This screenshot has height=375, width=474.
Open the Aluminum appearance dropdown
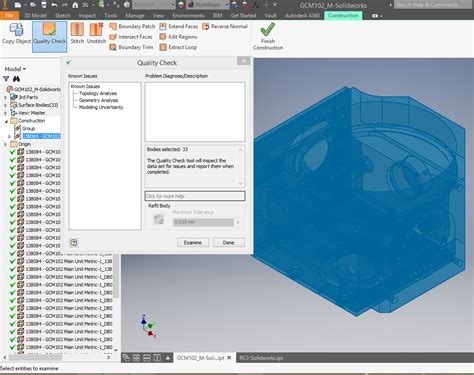(x=227, y=5)
